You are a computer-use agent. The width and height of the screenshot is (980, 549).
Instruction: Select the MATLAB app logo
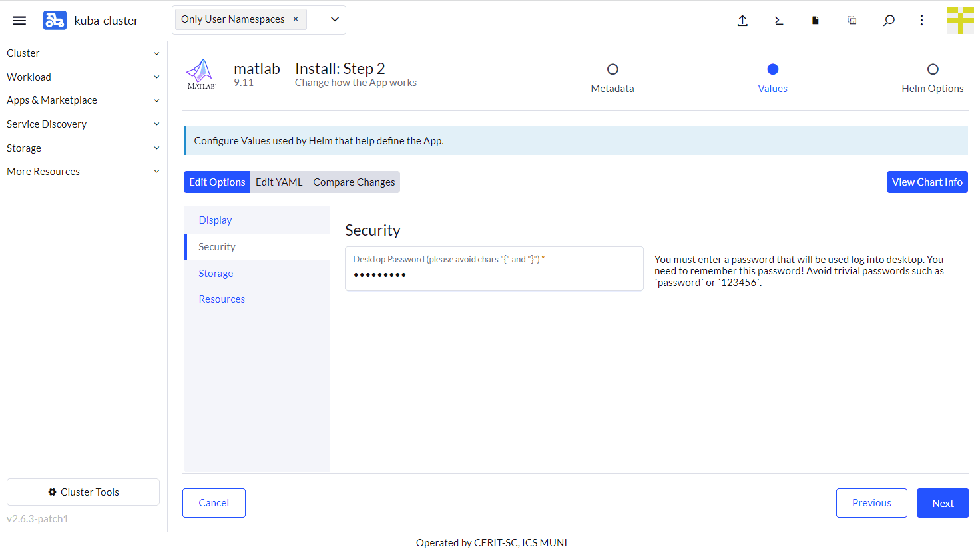[x=201, y=73]
